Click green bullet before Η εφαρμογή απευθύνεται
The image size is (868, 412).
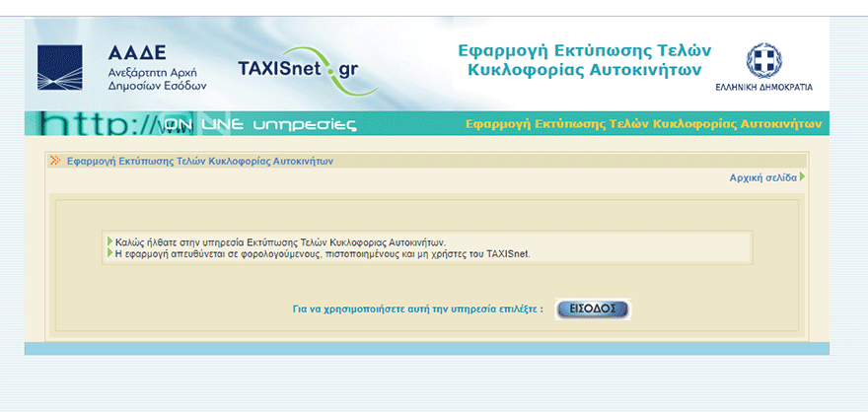click(x=109, y=253)
